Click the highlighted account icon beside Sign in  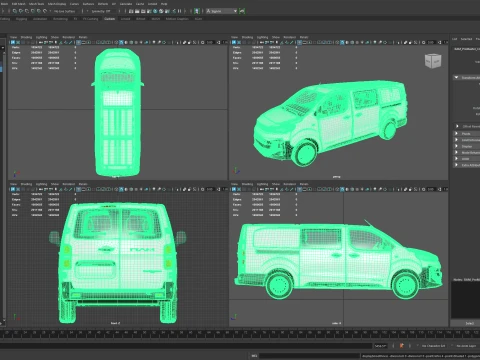[x=197, y=11]
